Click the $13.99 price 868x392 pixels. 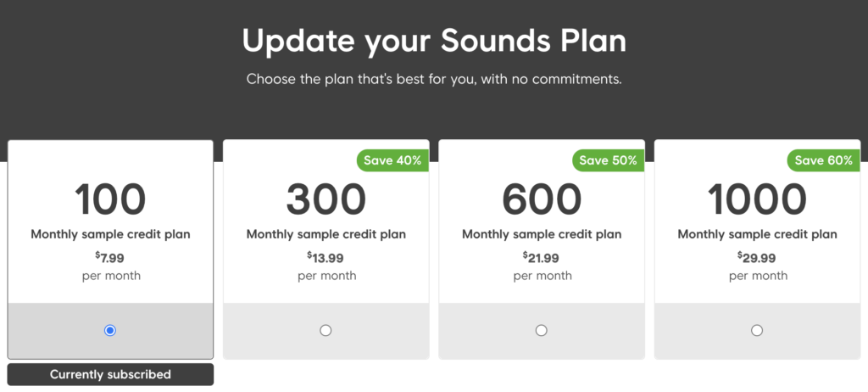pos(326,258)
